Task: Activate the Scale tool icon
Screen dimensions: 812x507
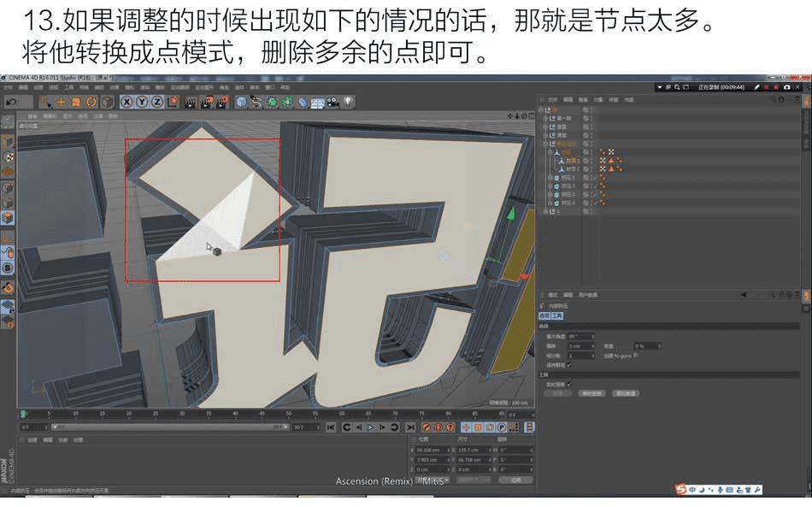Action: tap(76, 102)
